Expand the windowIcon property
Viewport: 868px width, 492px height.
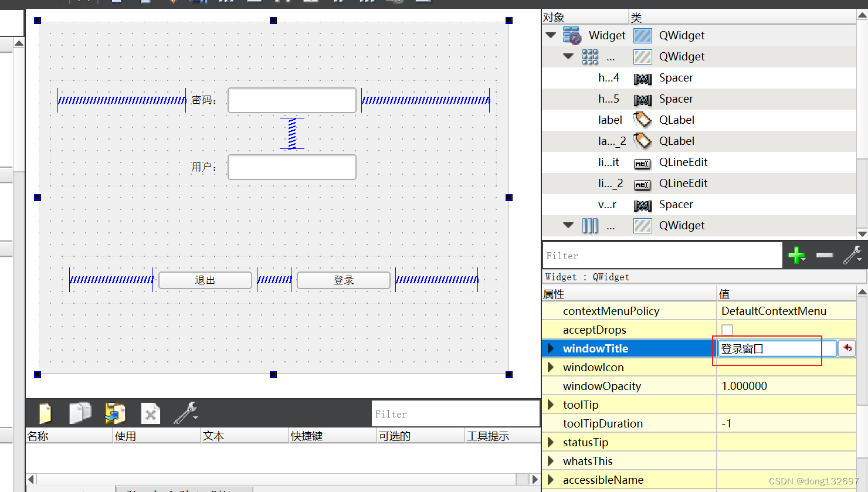pos(550,367)
